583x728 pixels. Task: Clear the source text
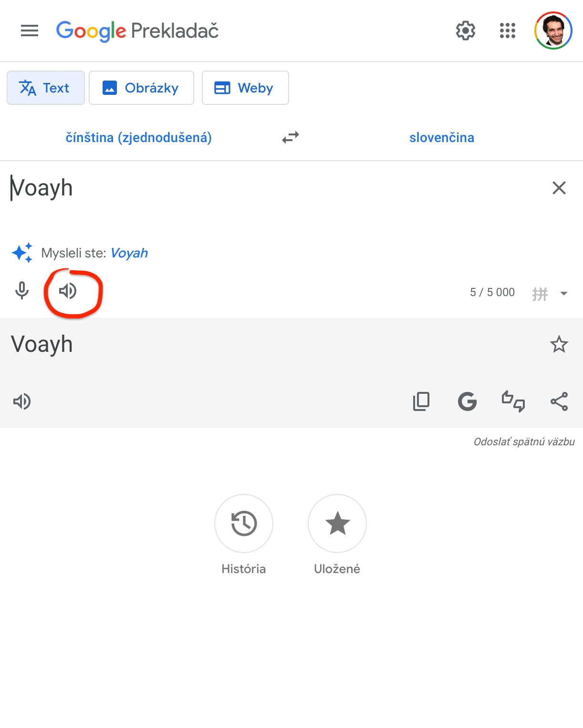coord(559,188)
